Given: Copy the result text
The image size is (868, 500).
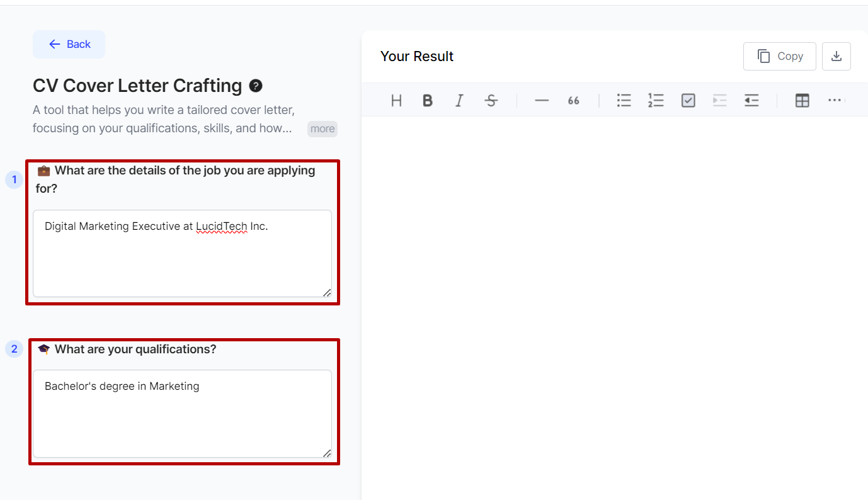Looking at the screenshot, I should 780,57.
